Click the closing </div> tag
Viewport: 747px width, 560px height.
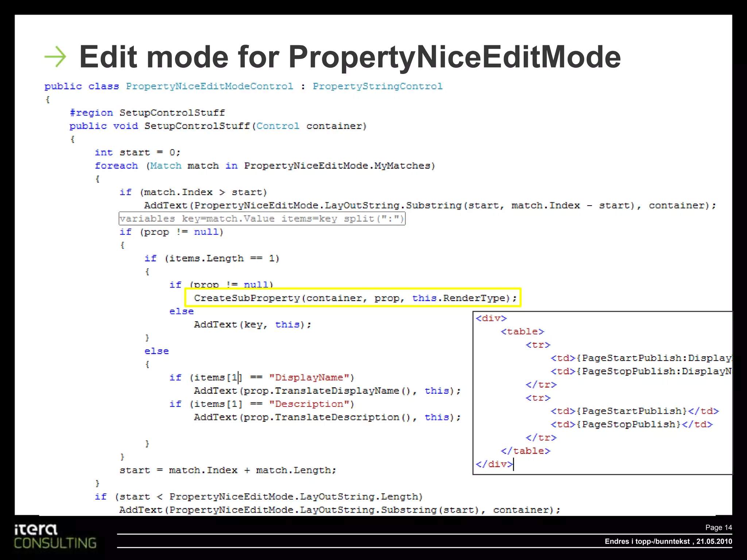[x=494, y=464]
